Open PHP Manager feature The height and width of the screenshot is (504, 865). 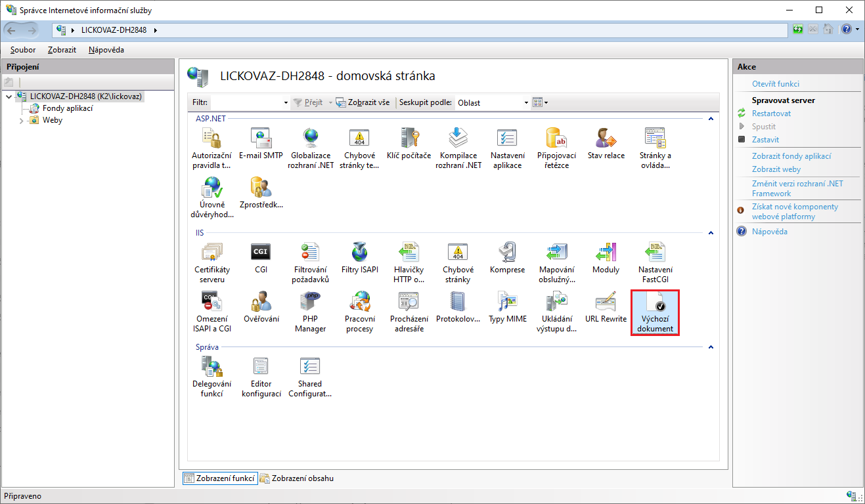point(310,312)
